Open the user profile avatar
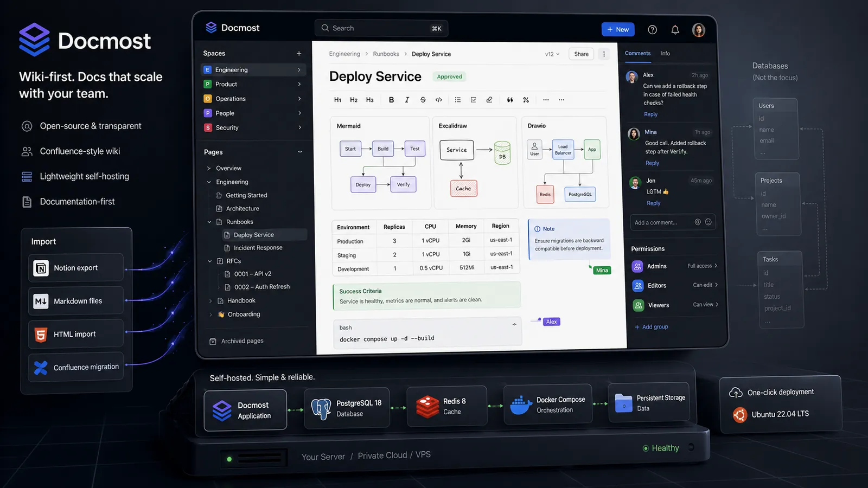The image size is (868, 488). pyautogui.click(x=699, y=30)
